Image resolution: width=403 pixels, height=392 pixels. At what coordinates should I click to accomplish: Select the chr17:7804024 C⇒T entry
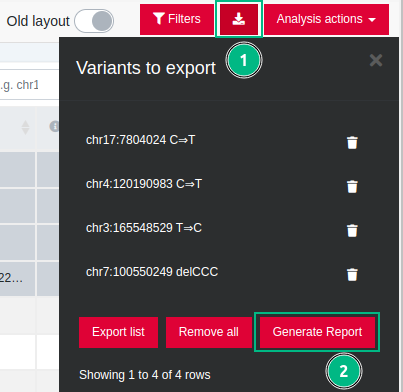(x=140, y=140)
